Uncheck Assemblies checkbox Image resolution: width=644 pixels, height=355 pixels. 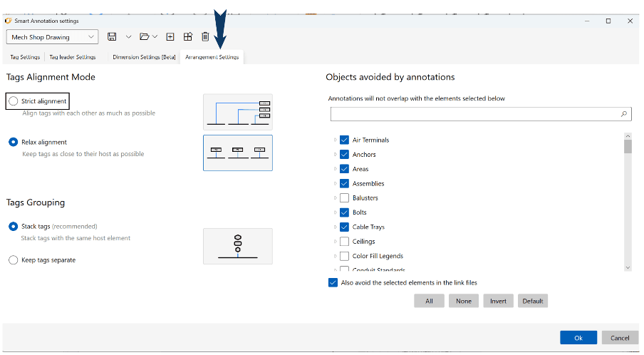[x=344, y=184]
